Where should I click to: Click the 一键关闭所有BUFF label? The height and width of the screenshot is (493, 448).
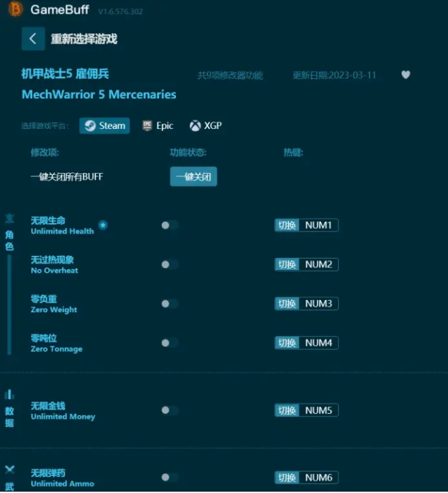[67, 177]
